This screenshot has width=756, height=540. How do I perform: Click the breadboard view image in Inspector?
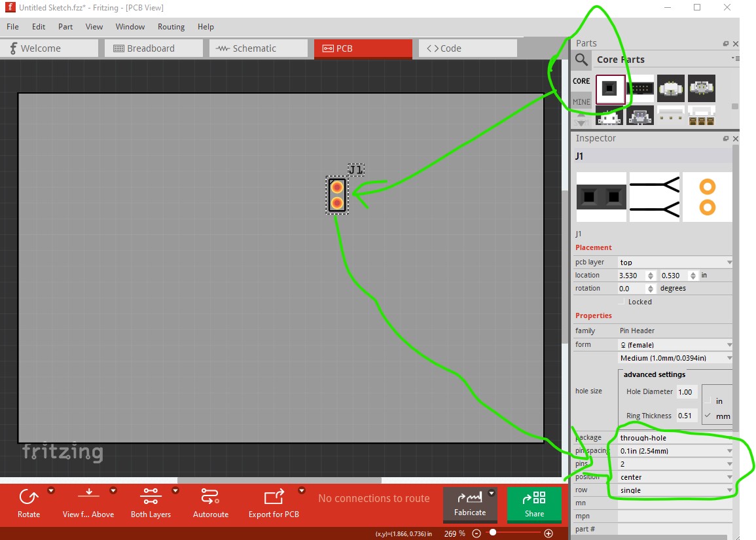(602, 197)
